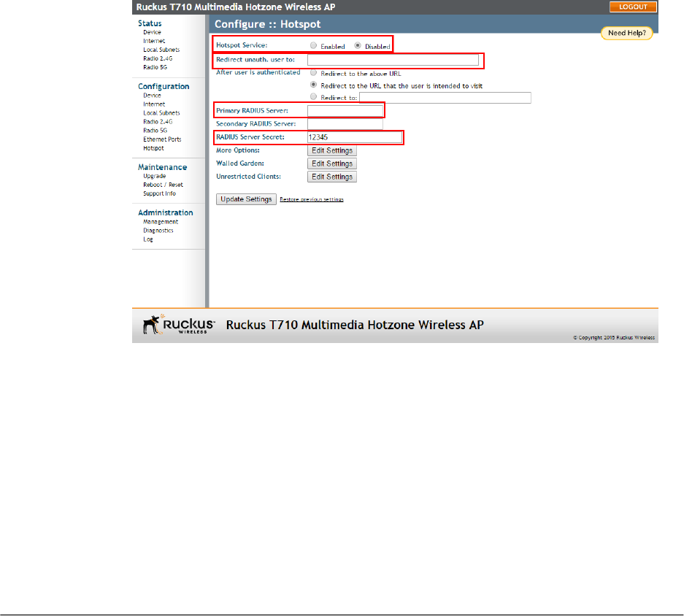Open Unrestricted Clients Edit Settings
This screenshot has height=616, width=684.
[332, 177]
